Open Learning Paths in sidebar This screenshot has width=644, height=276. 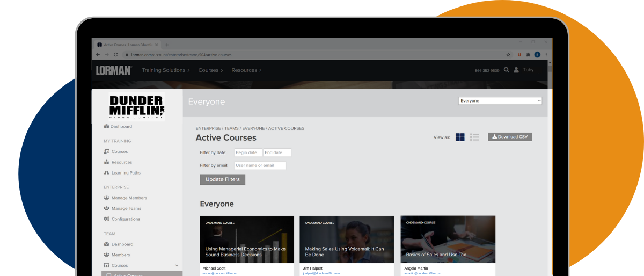126,173
